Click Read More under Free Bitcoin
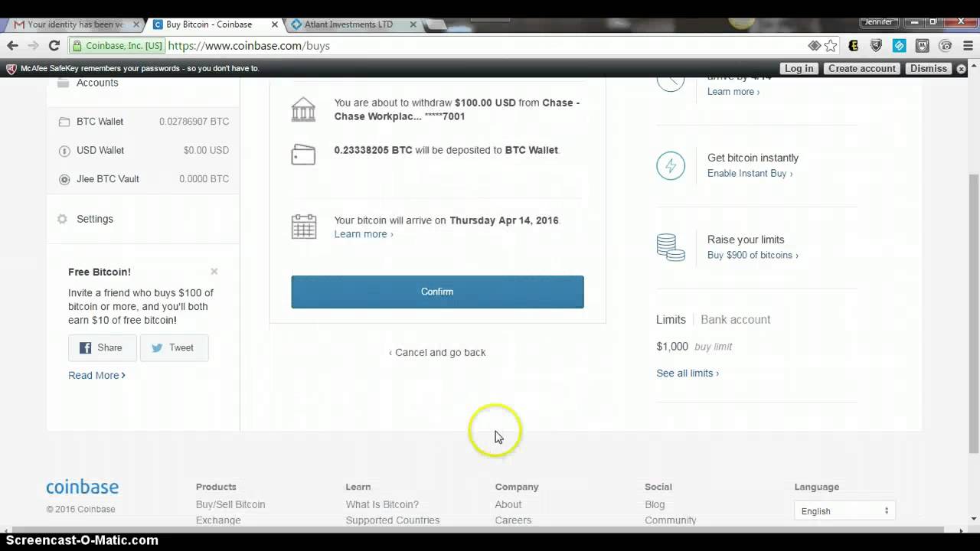980x551 pixels. (x=96, y=376)
